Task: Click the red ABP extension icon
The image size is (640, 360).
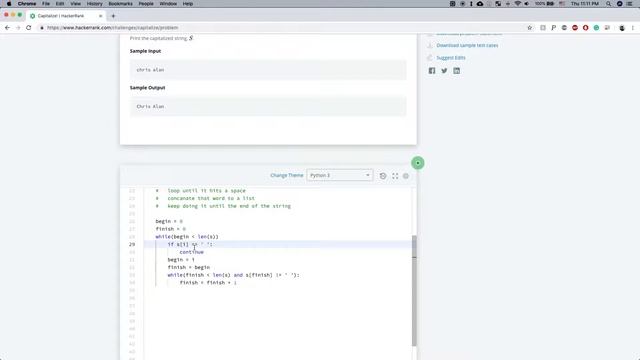Action: 575,28
